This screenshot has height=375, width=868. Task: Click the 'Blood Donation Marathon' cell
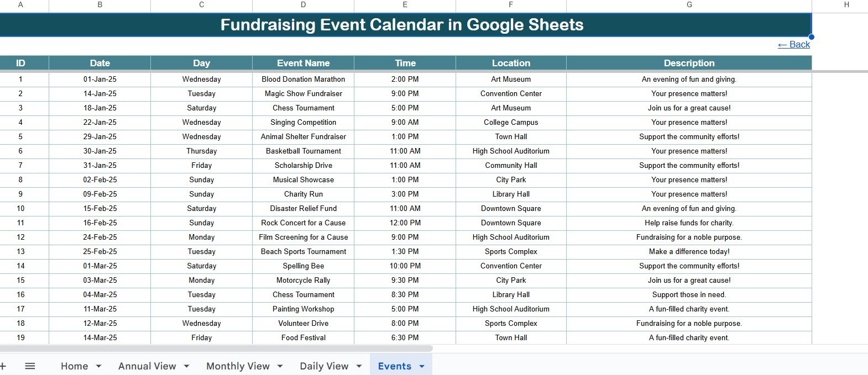[x=303, y=80]
